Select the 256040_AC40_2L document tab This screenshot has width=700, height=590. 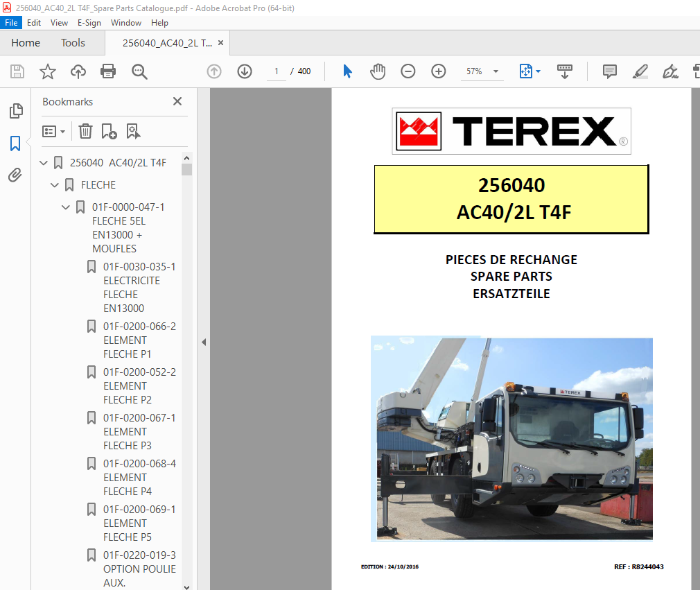(168, 43)
